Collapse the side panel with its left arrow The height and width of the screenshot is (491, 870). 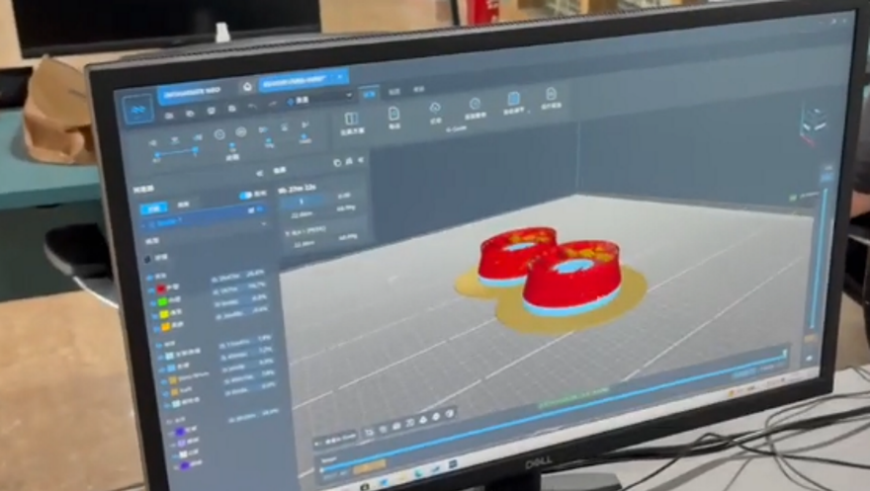pyautogui.click(x=259, y=173)
